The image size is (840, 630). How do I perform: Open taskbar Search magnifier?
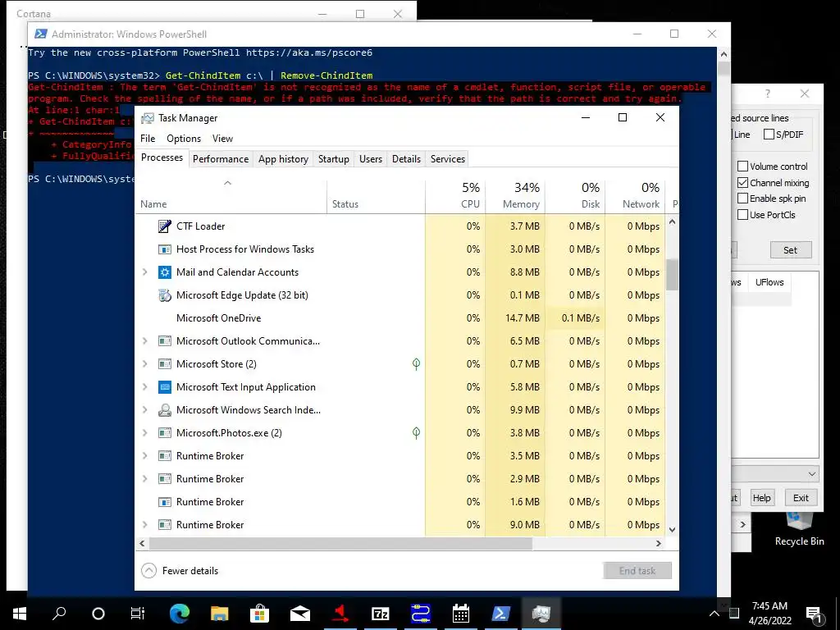59,614
